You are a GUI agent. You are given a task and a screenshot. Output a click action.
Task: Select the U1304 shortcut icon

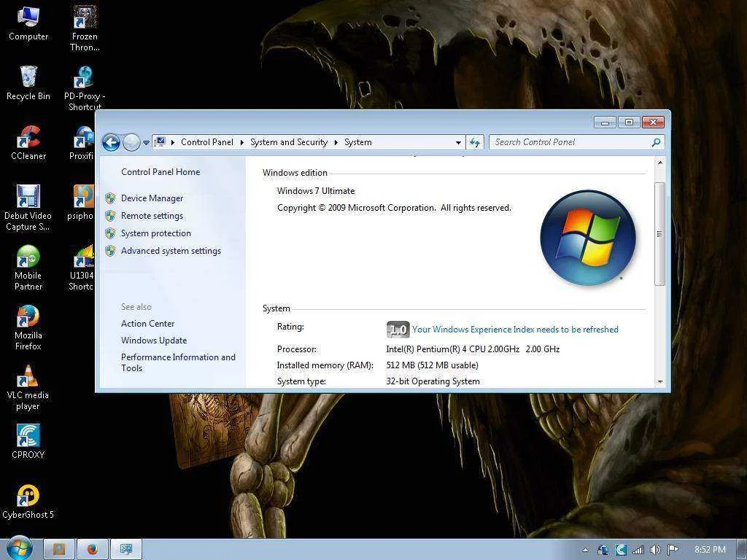click(x=82, y=268)
